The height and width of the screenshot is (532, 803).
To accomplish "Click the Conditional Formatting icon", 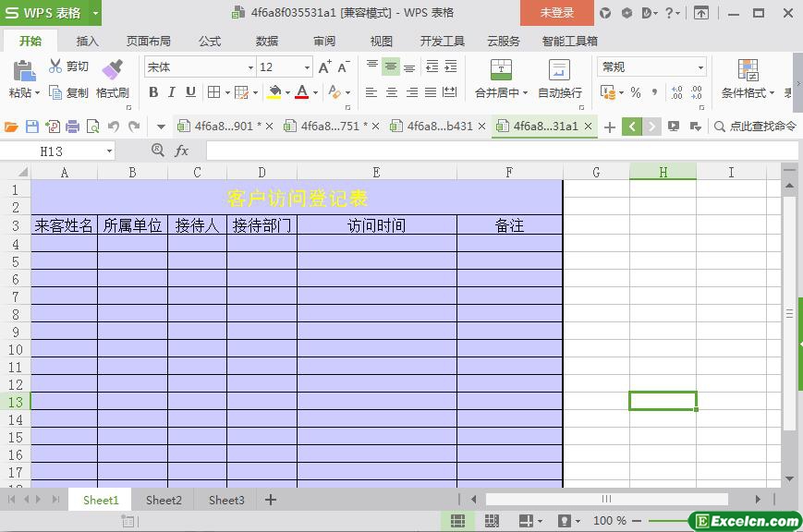I will coord(748,70).
